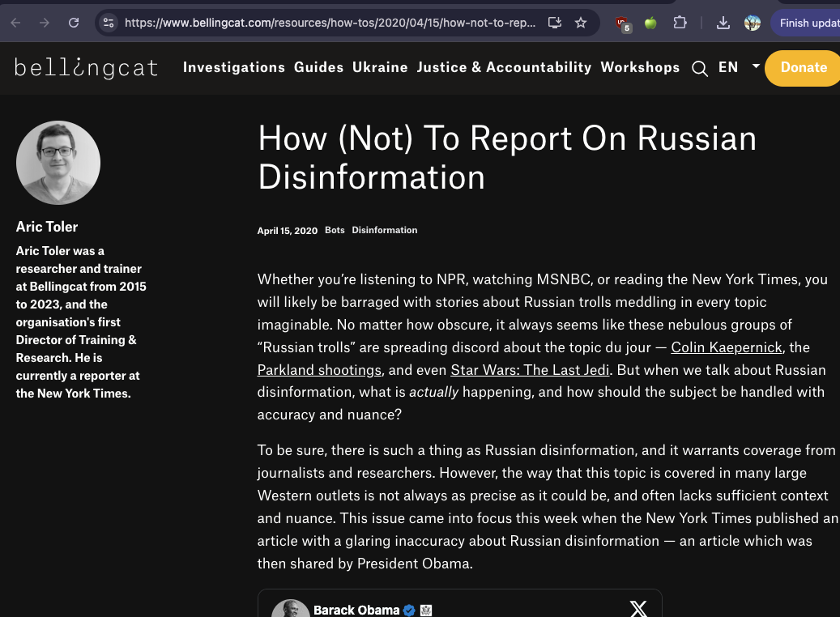Go to the Workshops nav item
The width and height of the screenshot is (840, 617).
pyautogui.click(x=640, y=67)
